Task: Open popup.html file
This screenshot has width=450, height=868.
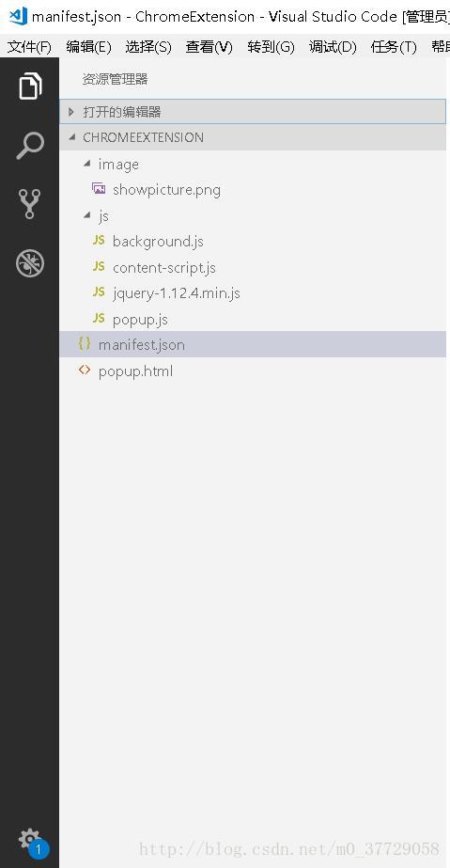Action: click(x=252, y=371)
